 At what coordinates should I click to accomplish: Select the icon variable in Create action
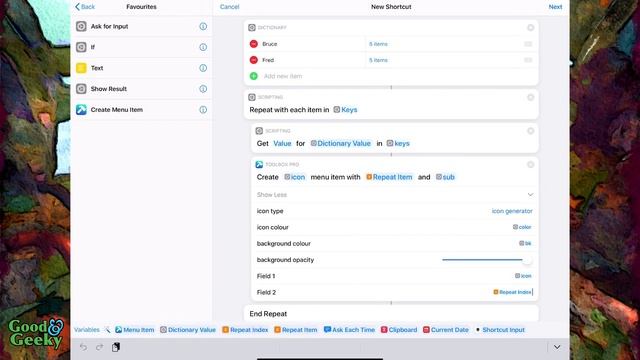295,177
